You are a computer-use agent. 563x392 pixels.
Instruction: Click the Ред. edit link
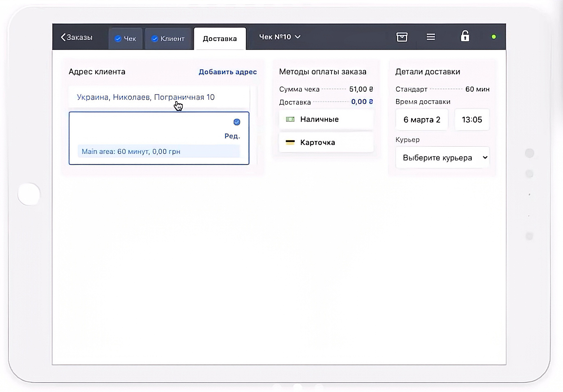point(232,136)
